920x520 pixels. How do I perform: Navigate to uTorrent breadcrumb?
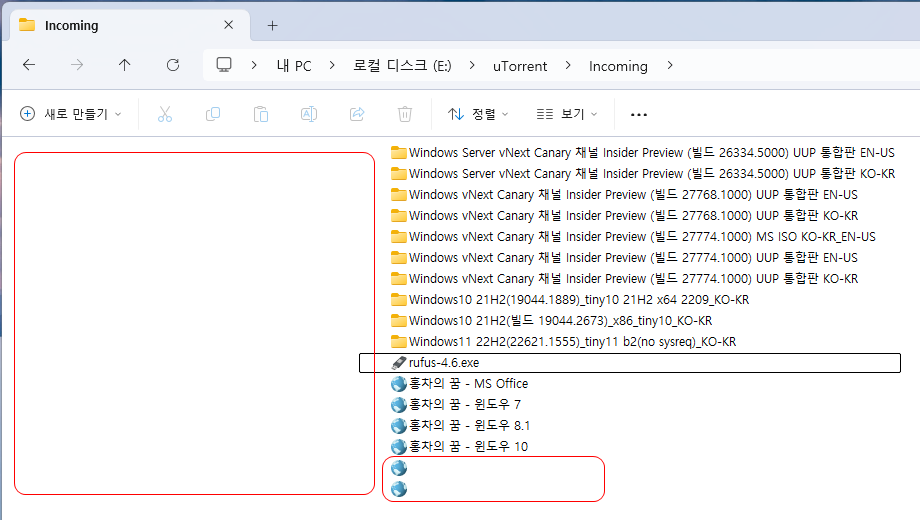(x=520, y=66)
